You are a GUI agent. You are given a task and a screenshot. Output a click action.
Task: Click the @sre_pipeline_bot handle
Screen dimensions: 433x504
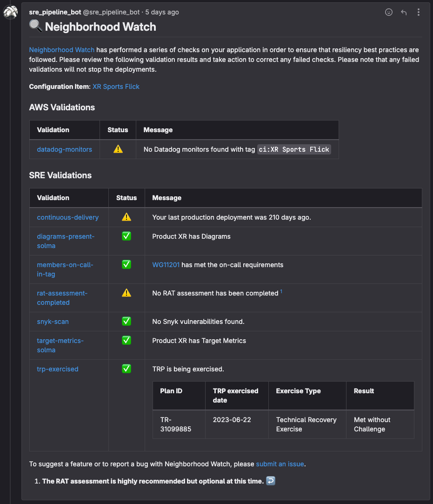pyautogui.click(x=112, y=12)
